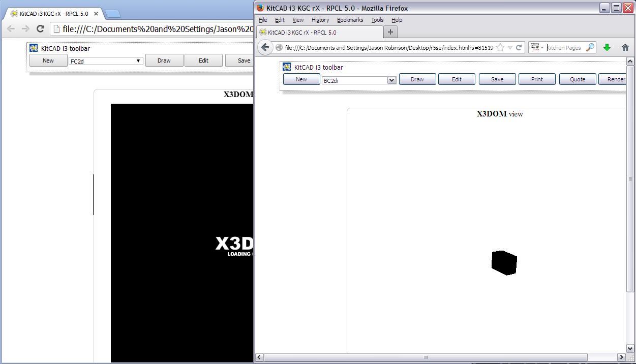This screenshot has width=636, height=364.
Task: Click the Save button in Chrome
Action: [x=239, y=60]
